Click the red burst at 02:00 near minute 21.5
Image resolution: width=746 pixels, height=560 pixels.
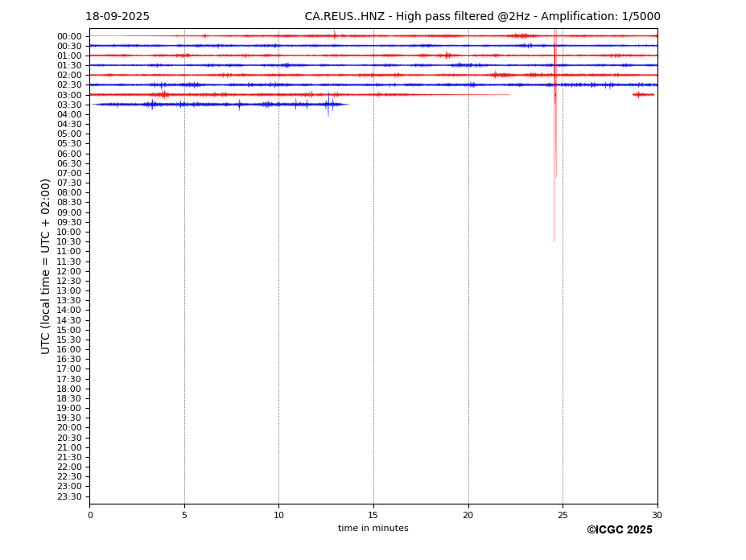(x=500, y=75)
